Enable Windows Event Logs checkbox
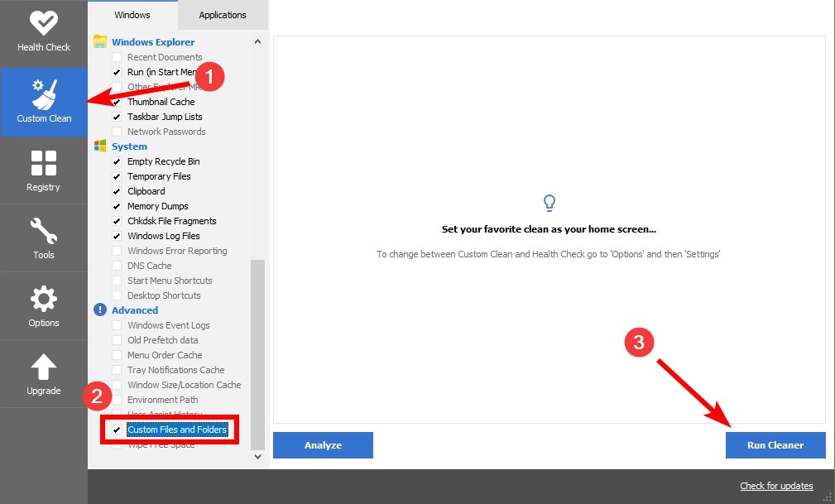 tap(117, 325)
